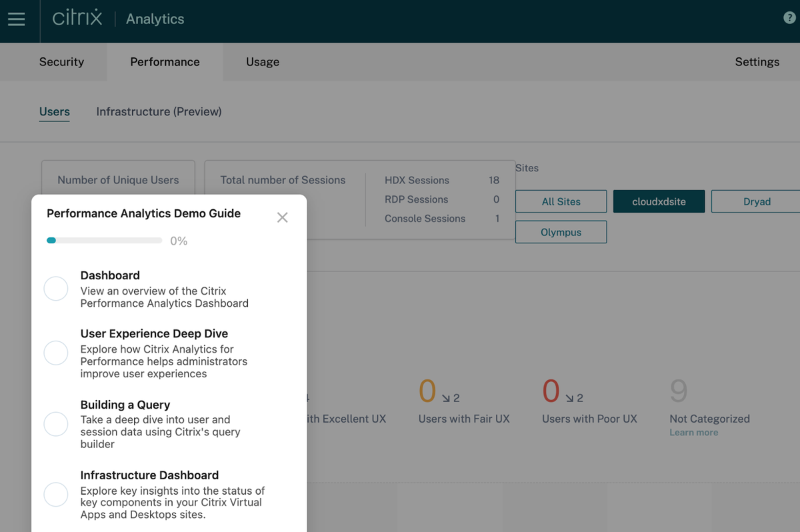Viewport: 800px width, 532px height.
Task: Switch to the Performance tab
Action: pos(165,62)
